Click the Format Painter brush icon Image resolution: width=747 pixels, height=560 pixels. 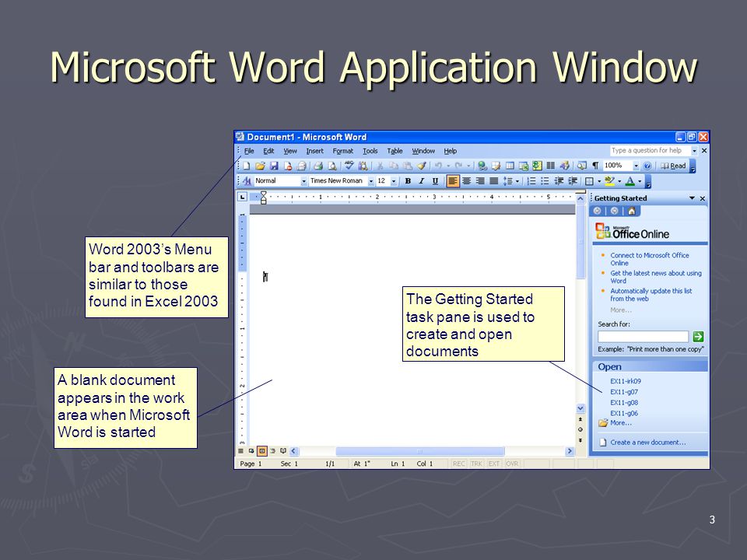pos(422,166)
